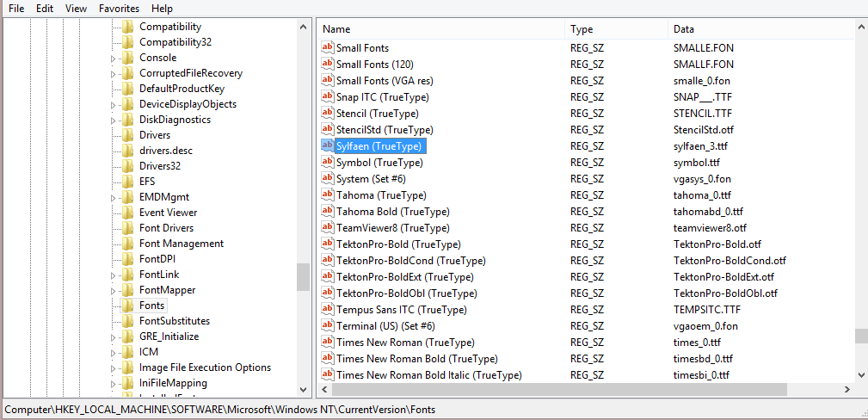
Task: Click the registry path in the status bar
Action: [219, 410]
